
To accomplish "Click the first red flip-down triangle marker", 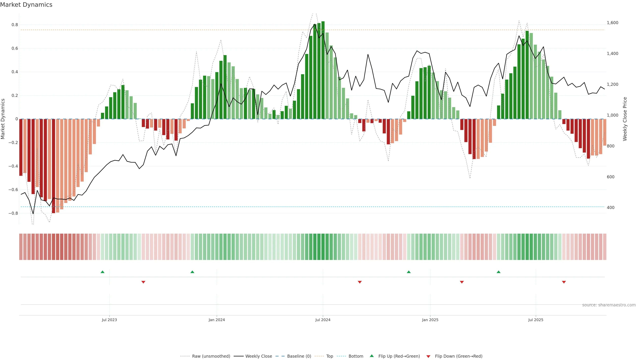I will (143, 282).
